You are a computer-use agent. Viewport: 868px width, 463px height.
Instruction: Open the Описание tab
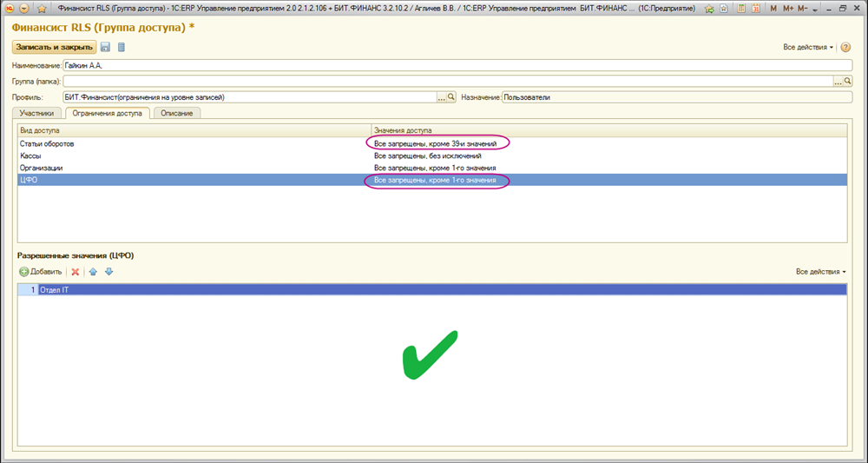pos(178,113)
